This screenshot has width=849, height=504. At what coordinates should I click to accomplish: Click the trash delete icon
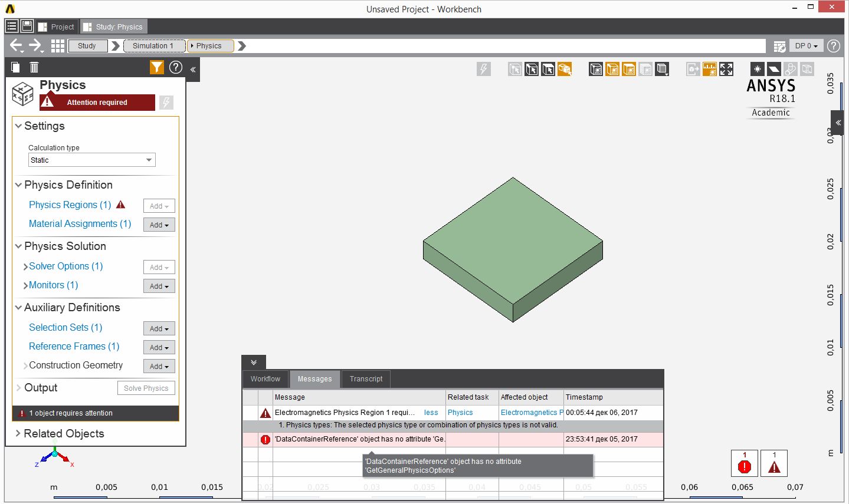coord(34,67)
